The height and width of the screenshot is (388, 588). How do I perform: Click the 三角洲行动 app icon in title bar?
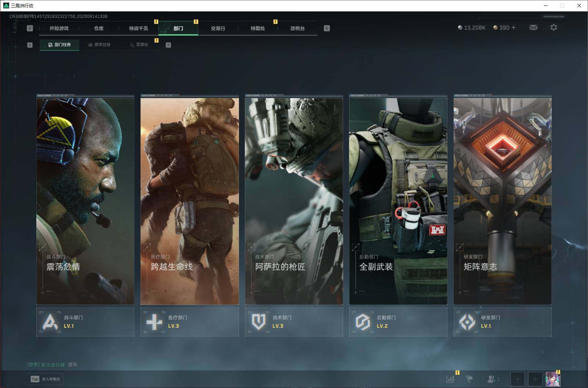(6, 6)
